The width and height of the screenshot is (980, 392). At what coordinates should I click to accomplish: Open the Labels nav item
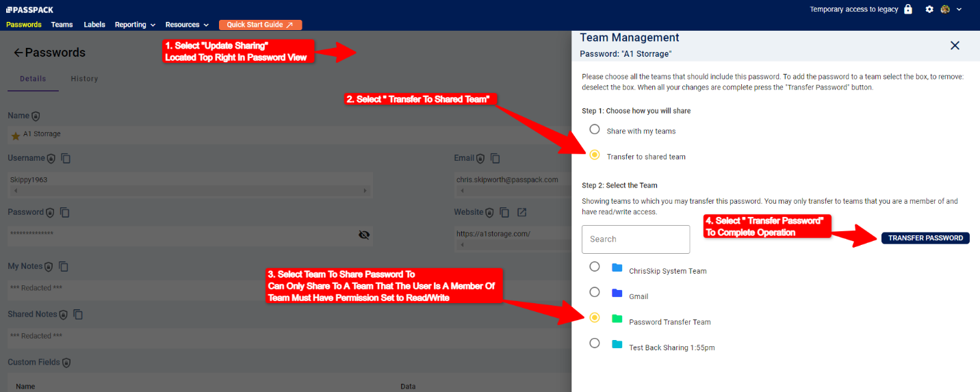click(x=94, y=25)
